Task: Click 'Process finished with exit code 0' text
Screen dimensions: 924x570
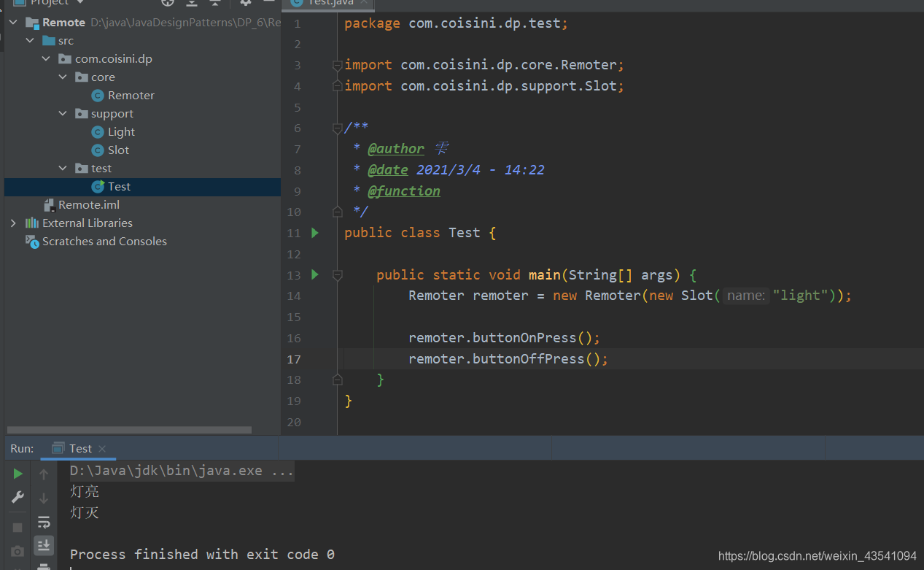Action: click(202, 555)
